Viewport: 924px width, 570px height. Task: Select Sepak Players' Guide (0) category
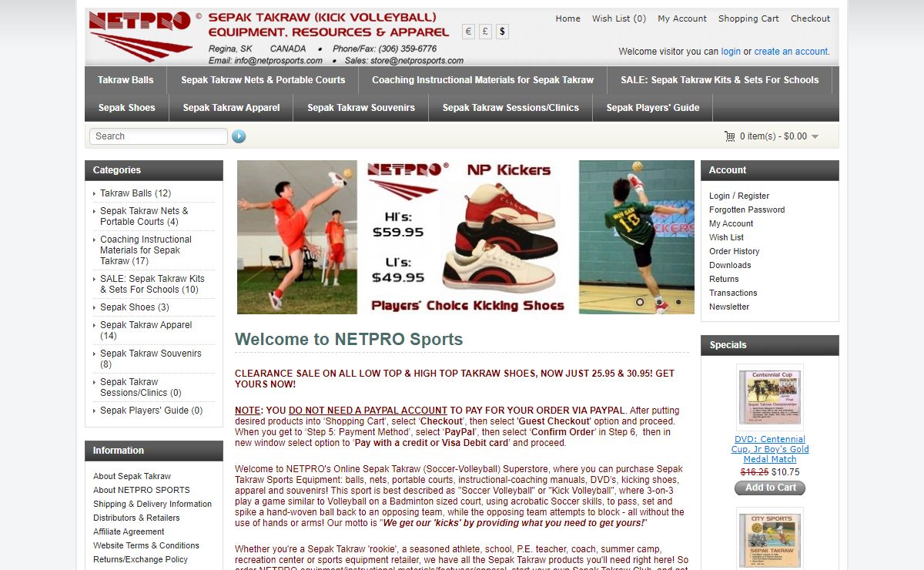pyautogui.click(x=152, y=411)
